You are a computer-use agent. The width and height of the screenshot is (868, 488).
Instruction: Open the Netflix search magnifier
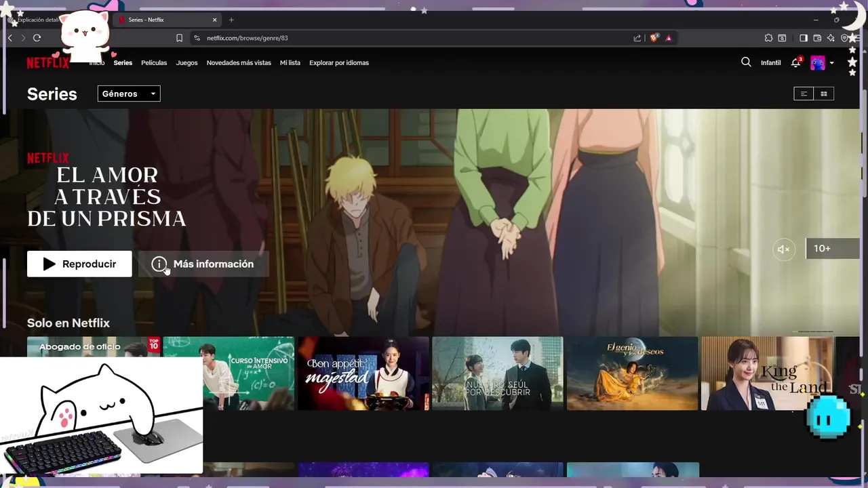point(746,62)
